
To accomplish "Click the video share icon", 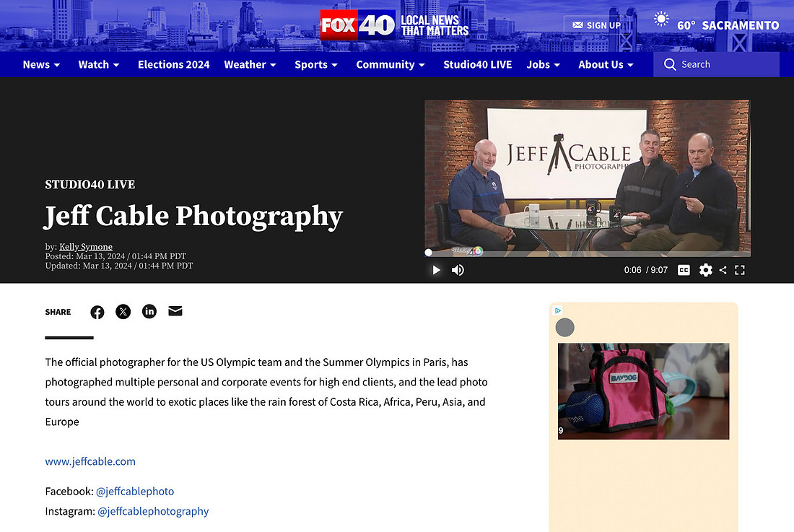I will click(x=723, y=270).
